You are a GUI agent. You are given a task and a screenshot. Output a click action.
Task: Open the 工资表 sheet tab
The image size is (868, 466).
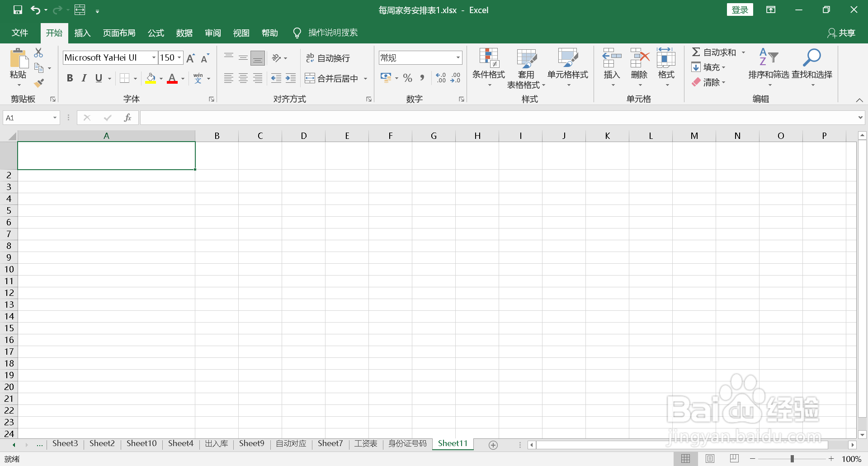coord(366,443)
